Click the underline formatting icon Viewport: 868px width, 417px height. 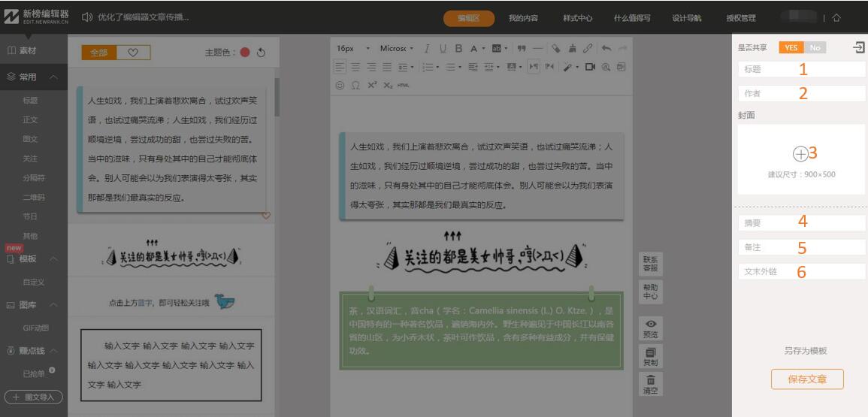click(x=442, y=49)
